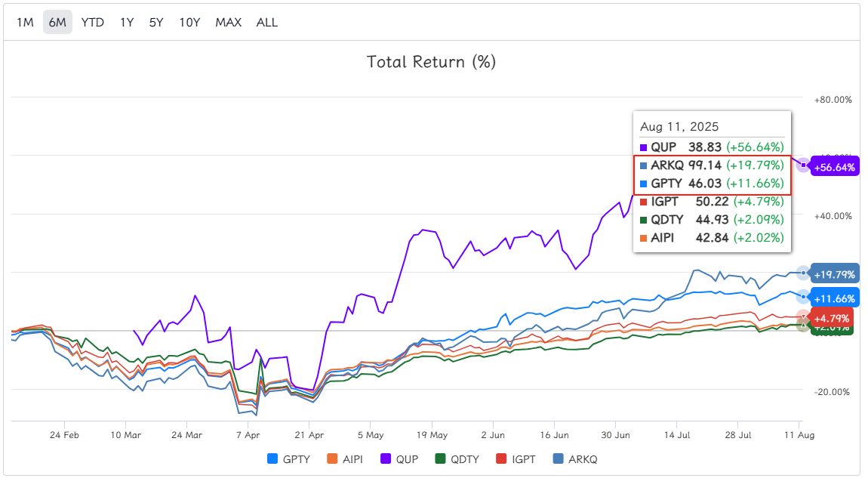Click the 24 Mar axis label

coord(186,435)
